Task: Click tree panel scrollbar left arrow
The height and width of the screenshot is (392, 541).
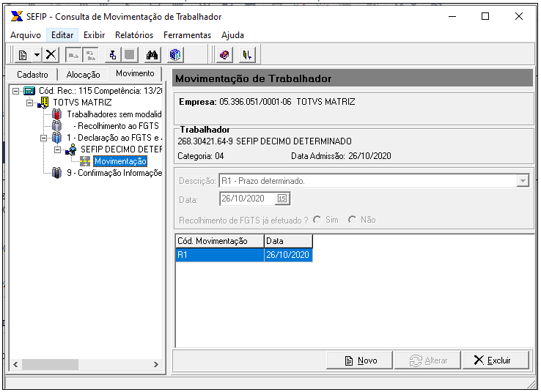Action: pyautogui.click(x=15, y=364)
